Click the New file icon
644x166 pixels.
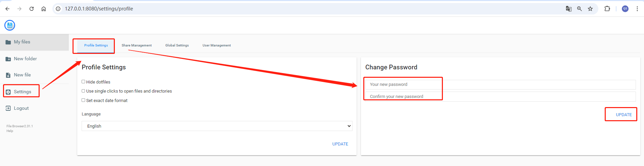point(8,75)
